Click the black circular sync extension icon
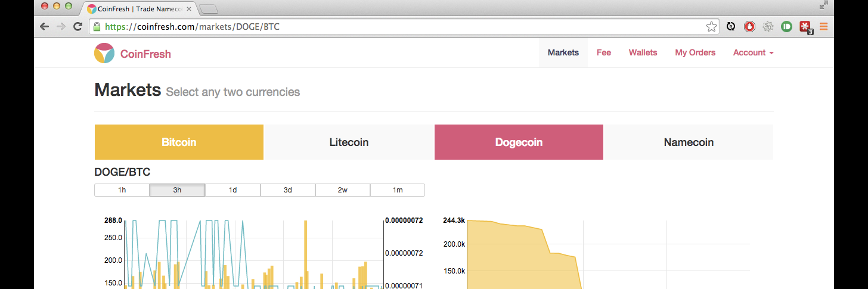The image size is (868, 289). tap(731, 26)
